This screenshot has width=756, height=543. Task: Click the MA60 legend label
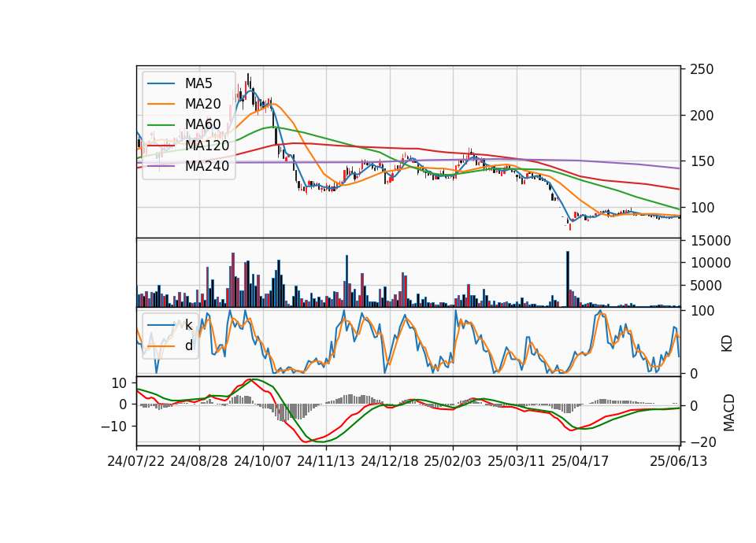tap(202, 124)
